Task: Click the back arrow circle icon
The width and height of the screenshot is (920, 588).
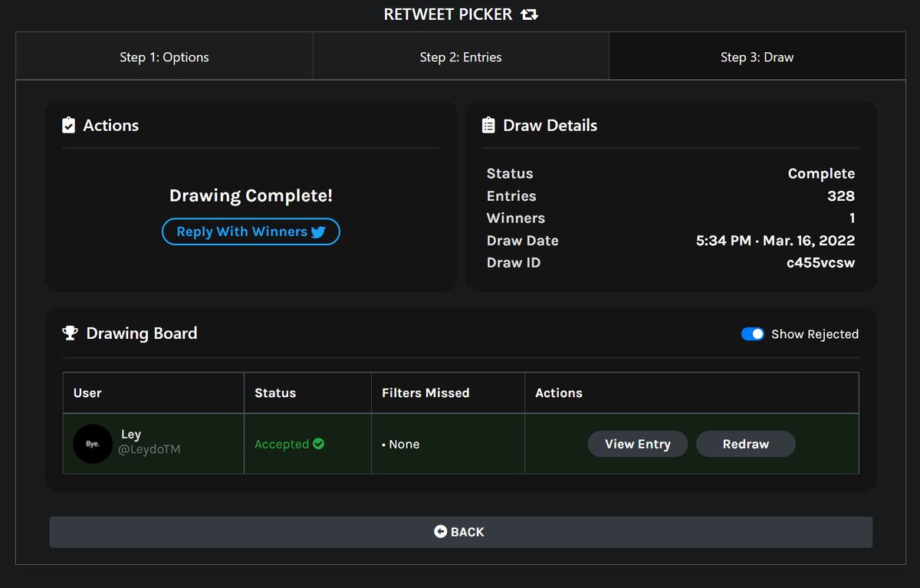Action: click(x=440, y=531)
